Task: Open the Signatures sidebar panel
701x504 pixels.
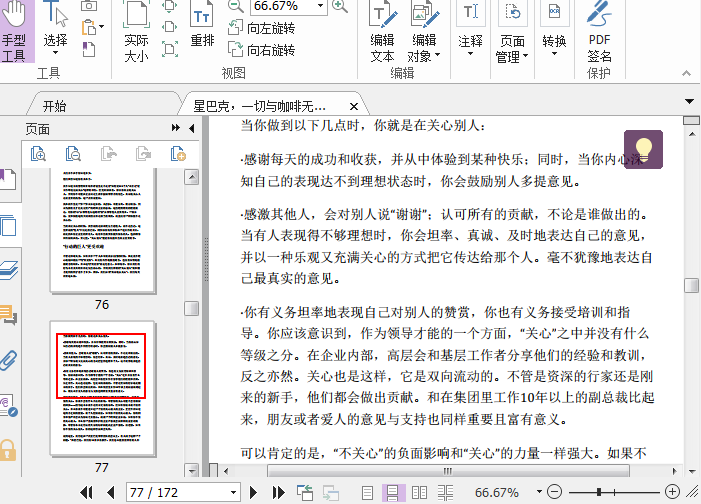Action: (8, 406)
